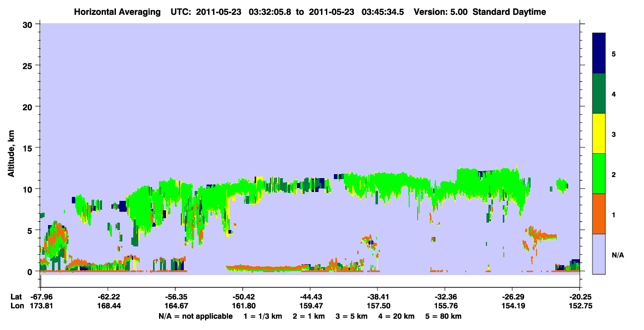Click the altitude tick label 30
This screenshot has height=330, width=644.
(29, 24)
